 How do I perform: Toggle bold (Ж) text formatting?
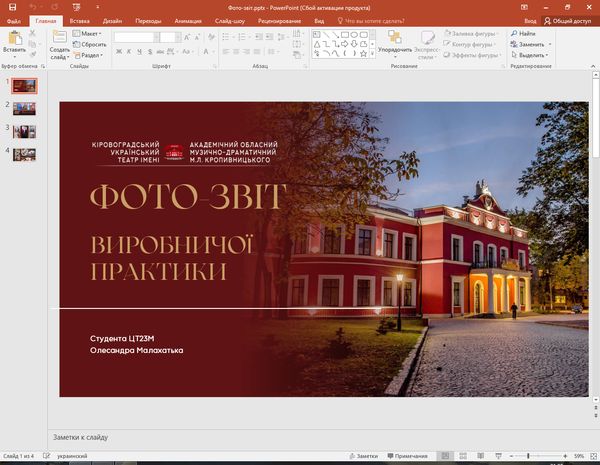pyautogui.click(x=118, y=52)
